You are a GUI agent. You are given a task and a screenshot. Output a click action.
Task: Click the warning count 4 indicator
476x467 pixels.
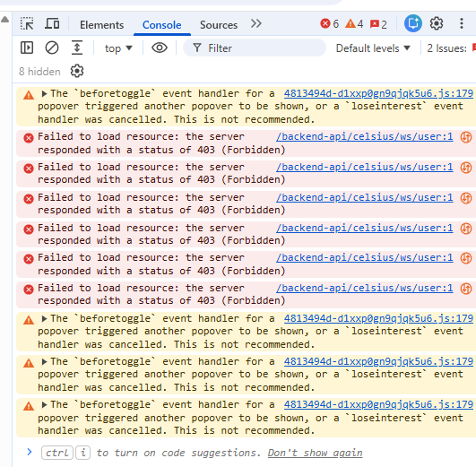coord(354,23)
